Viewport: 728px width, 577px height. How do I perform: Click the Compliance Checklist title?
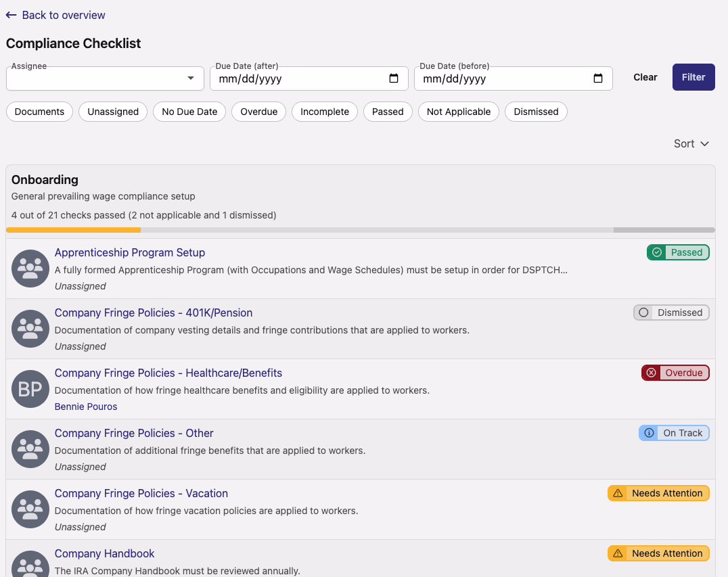[73, 44]
